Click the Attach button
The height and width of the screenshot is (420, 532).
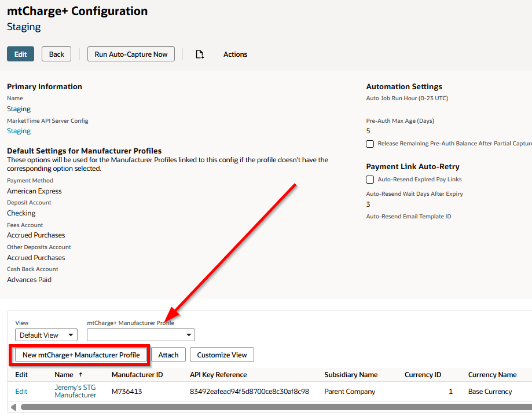tap(168, 355)
